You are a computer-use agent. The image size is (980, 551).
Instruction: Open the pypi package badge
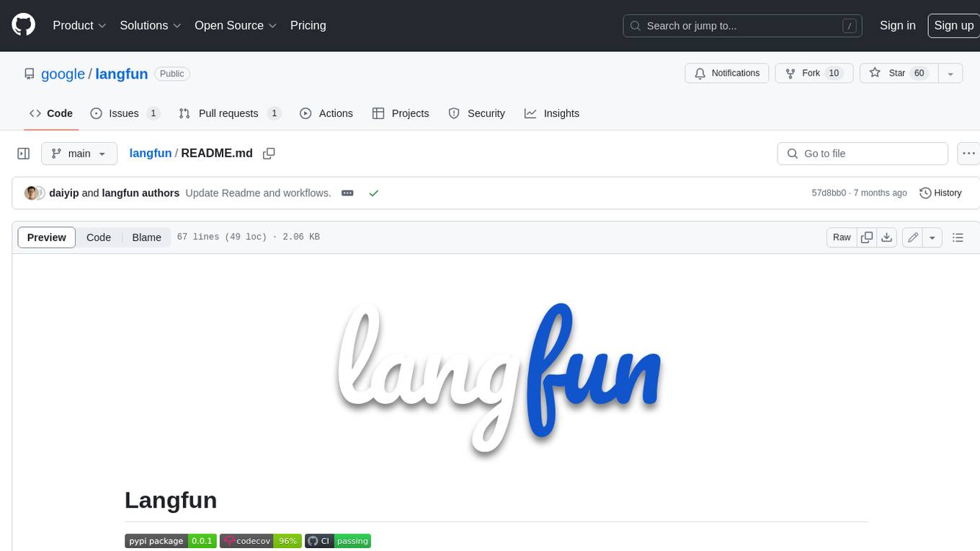click(171, 541)
